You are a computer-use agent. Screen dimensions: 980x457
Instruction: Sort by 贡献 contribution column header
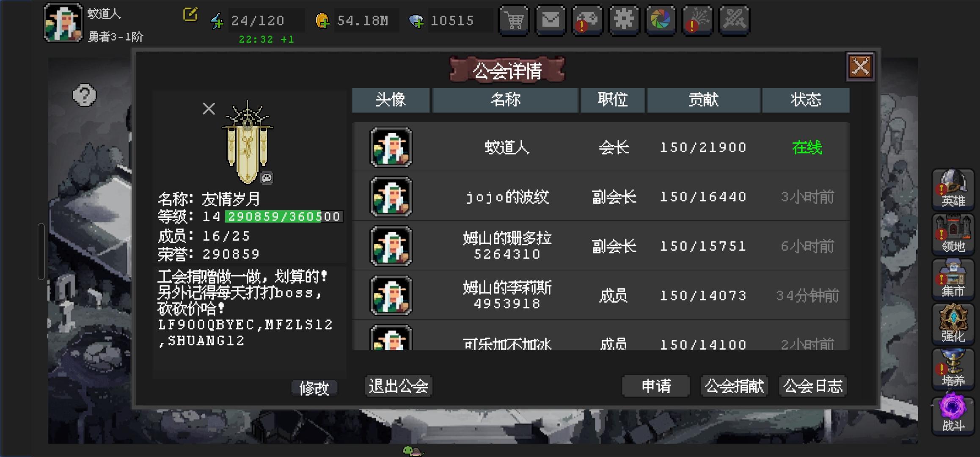[703, 100]
